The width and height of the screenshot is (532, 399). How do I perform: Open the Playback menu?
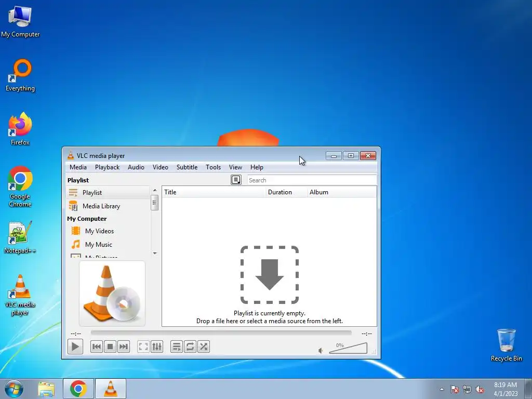pyautogui.click(x=107, y=167)
